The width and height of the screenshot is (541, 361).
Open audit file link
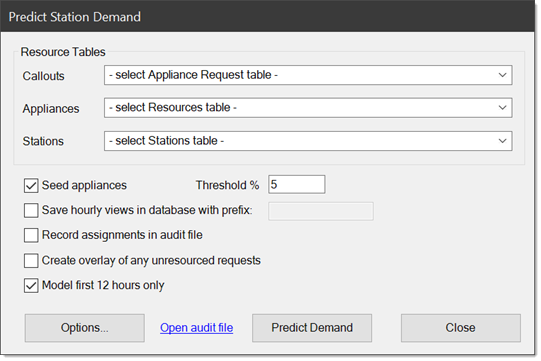[x=197, y=328]
